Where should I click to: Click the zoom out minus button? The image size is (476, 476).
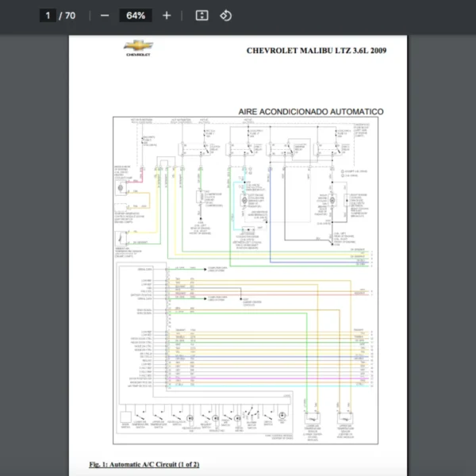click(x=105, y=15)
